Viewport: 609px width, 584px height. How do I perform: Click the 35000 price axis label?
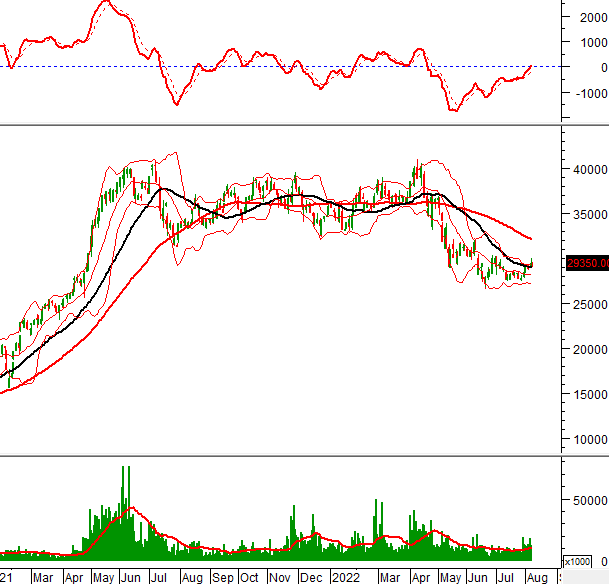tap(587, 214)
